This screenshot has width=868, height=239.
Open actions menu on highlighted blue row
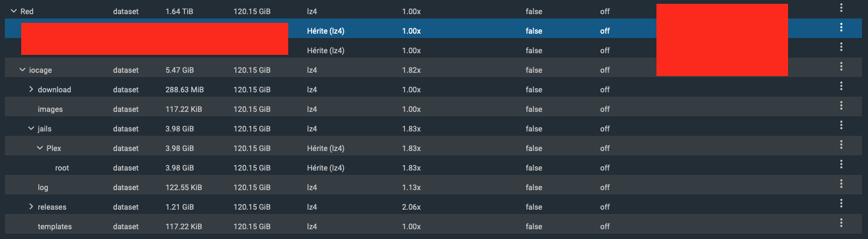click(x=841, y=27)
